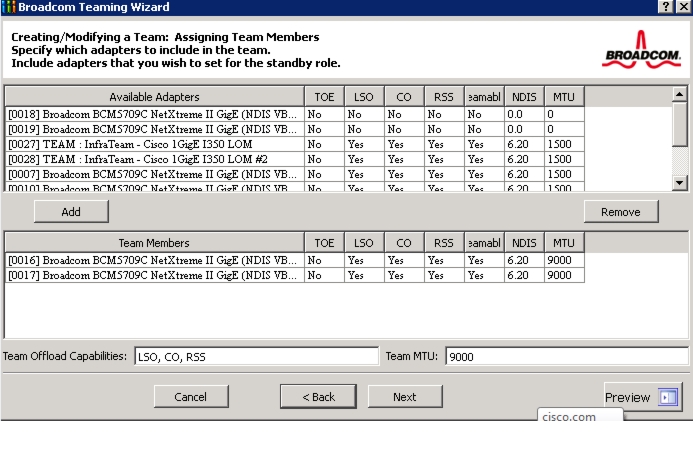Select available adapter [0007] Broadcom BCM5709C
Viewport: 693px width, 455px height.
coord(295,174)
